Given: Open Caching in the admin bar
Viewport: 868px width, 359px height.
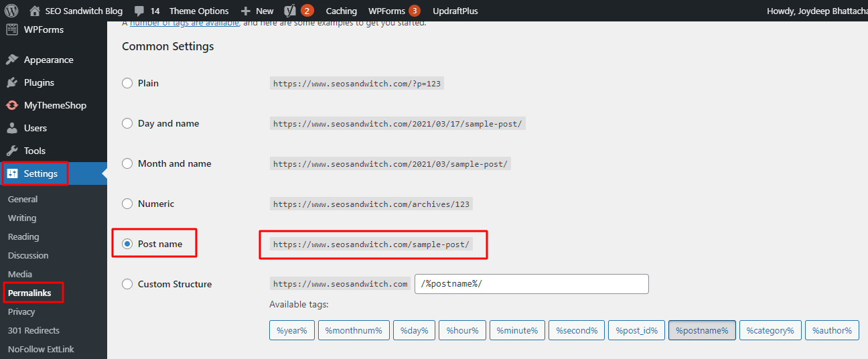Looking at the screenshot, I should click(x=342, y=11).
